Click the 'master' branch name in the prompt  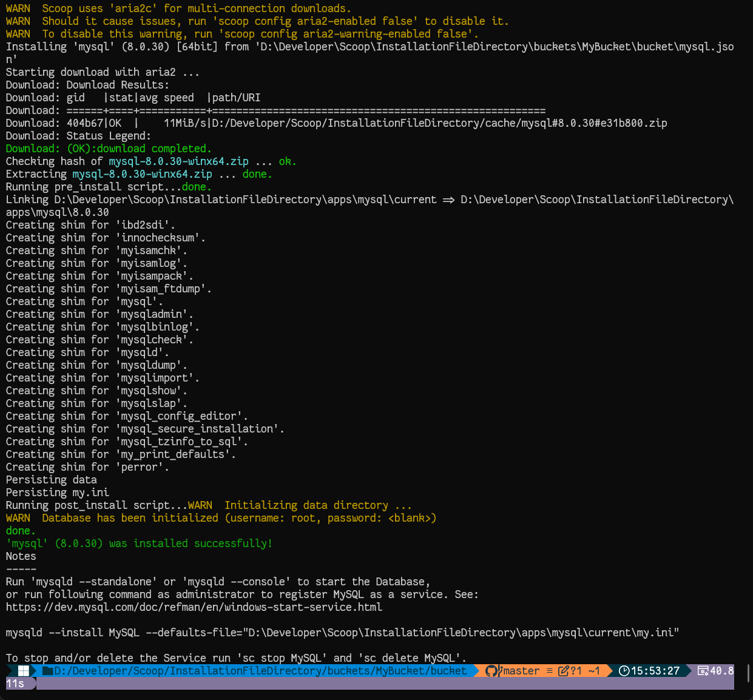coord(521,670)
